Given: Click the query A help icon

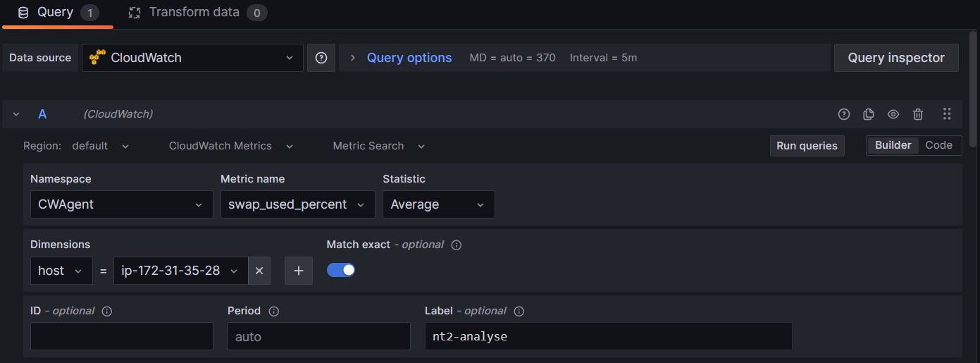Looking at the screenshot, I should [844, 114].
